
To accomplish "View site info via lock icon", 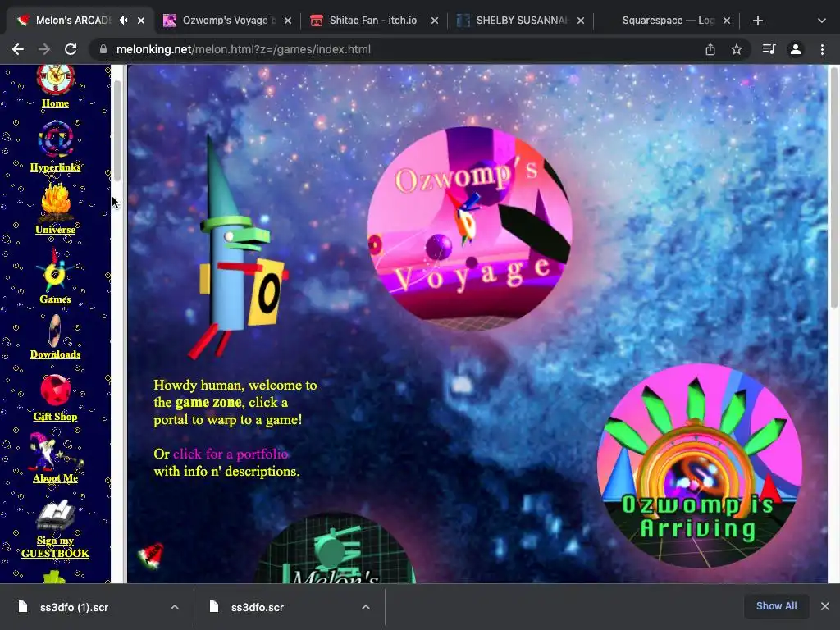I will point(103,49).
